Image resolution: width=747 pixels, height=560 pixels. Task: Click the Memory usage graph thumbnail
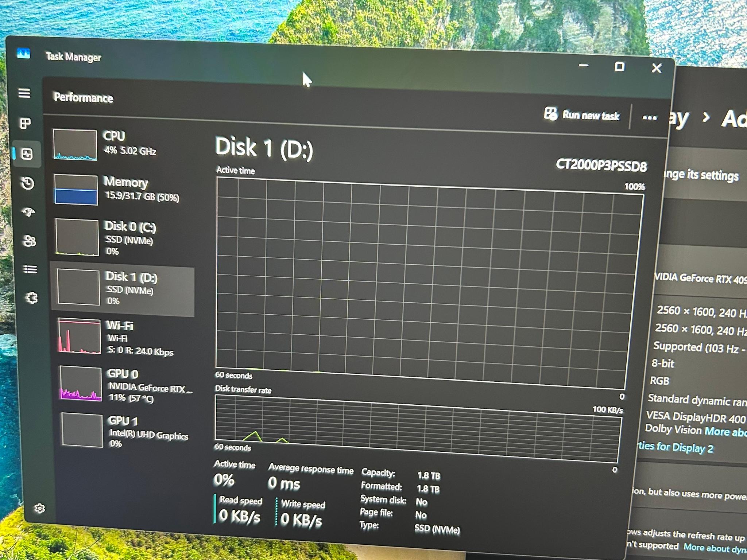[x=76, y=190]
